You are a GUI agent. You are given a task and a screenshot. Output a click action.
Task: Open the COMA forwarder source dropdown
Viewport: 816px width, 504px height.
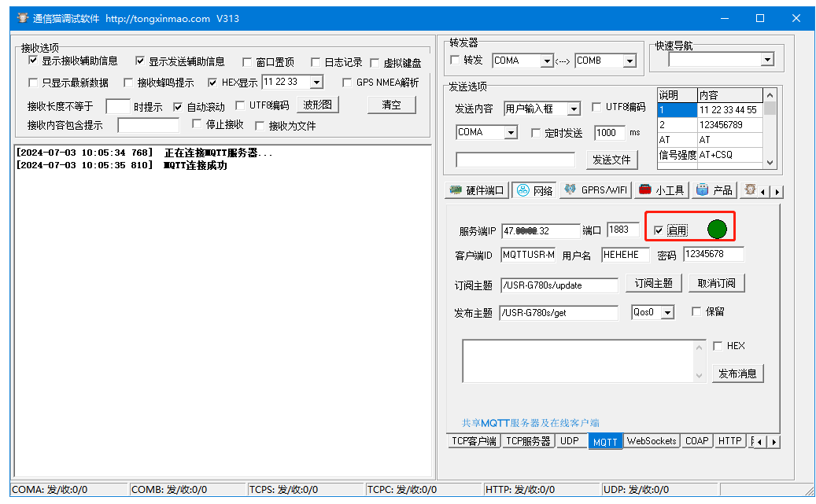point(546,61)
